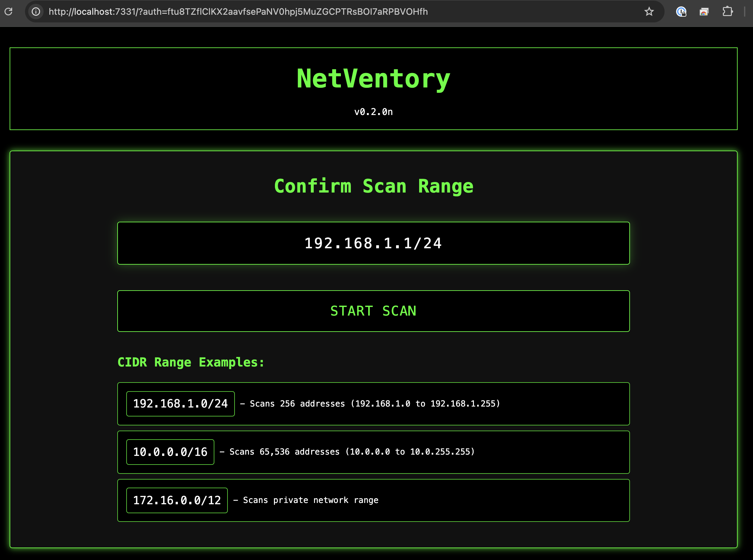The image size is (753, 560).
Task: Focus the 192.168.1.1/24 scan range field
Action: tap(373, 243)
